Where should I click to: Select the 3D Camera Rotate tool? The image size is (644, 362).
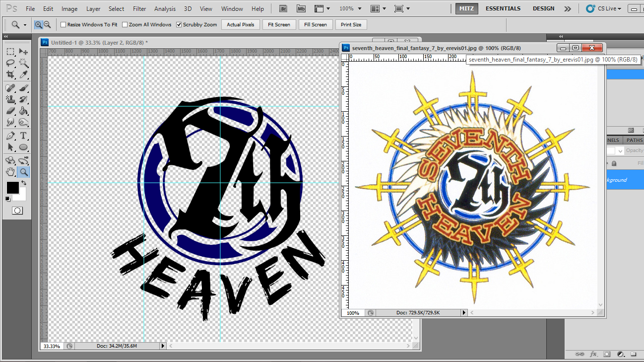tap(23, 160)
